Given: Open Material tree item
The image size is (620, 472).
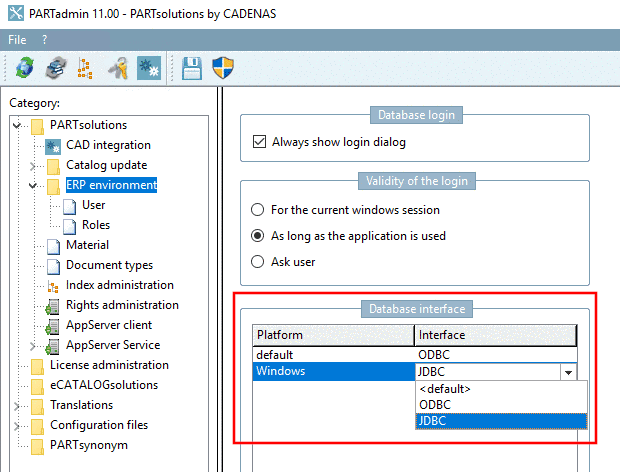Looking at the screenshot, I should point(87,245).
